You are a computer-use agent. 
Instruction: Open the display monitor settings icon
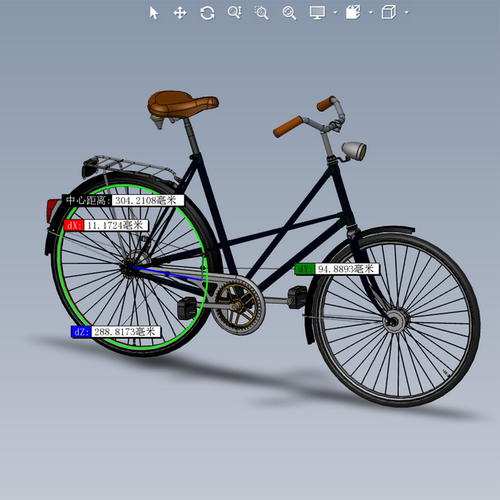[x=317, y=13]
